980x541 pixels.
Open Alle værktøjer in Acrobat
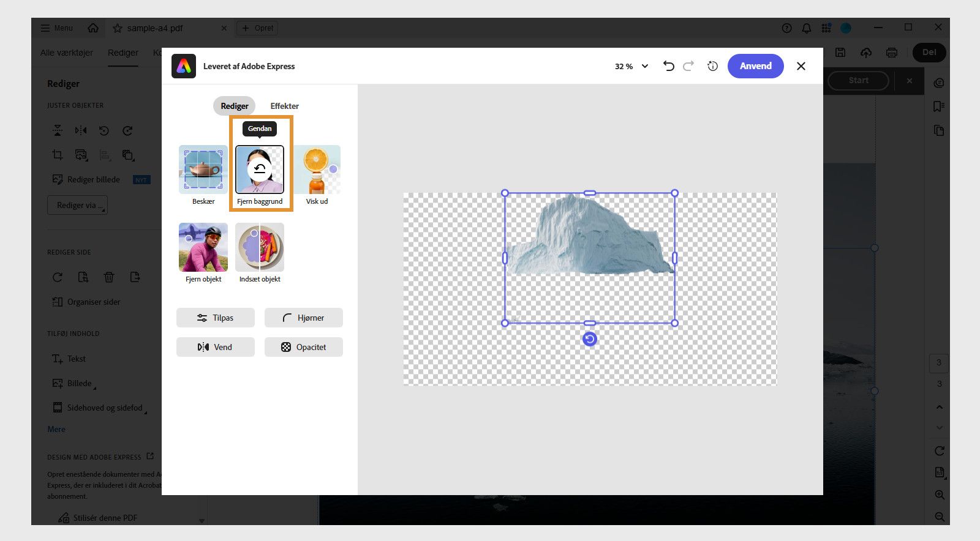tap(67, 53)
